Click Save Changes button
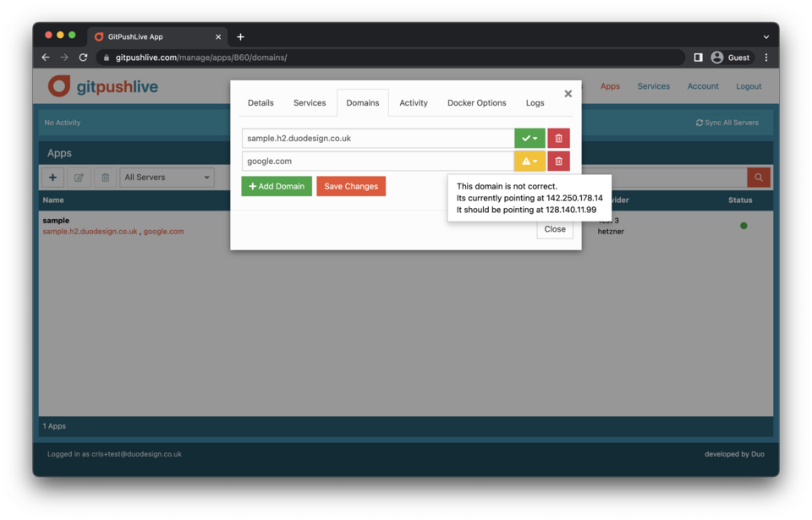The width and height of the screenshot is (812, 520). (x=351, y=187)
